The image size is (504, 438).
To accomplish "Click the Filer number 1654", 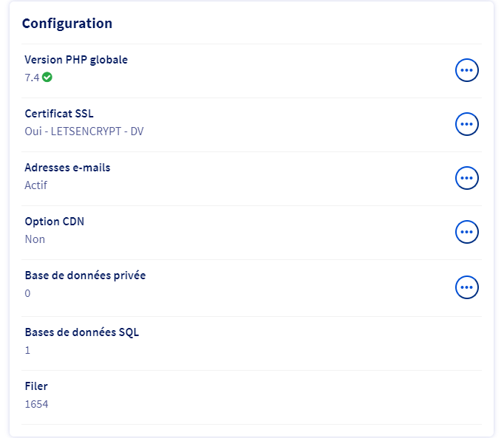I will (36, 403).
